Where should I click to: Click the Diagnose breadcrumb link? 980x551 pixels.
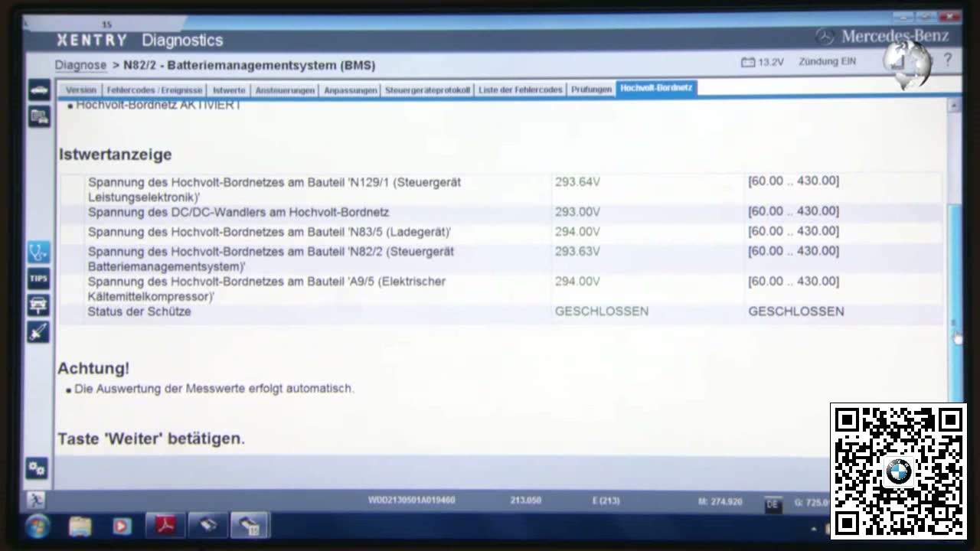click(80, 65)
